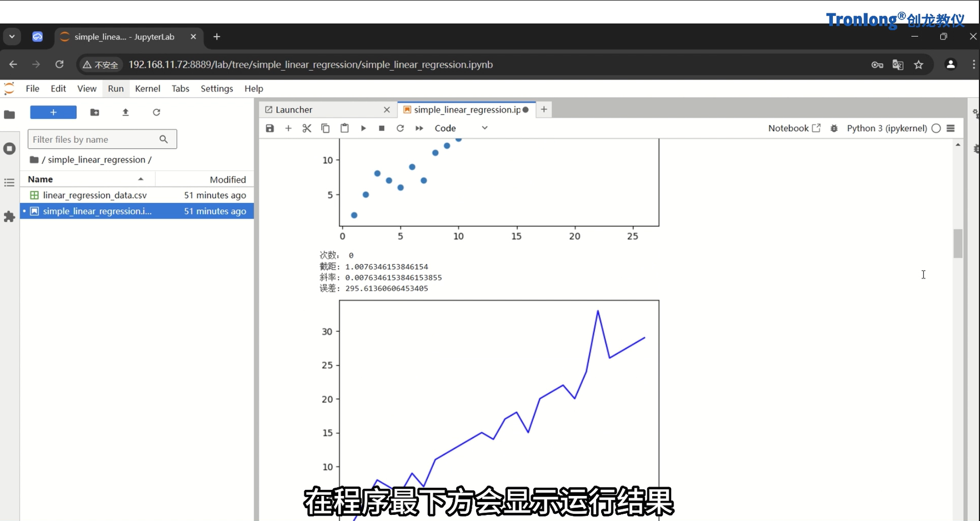Upload files with the upload arrow icon
The image size is (980, 521).
pyautogui.click(x=126, y=112)
